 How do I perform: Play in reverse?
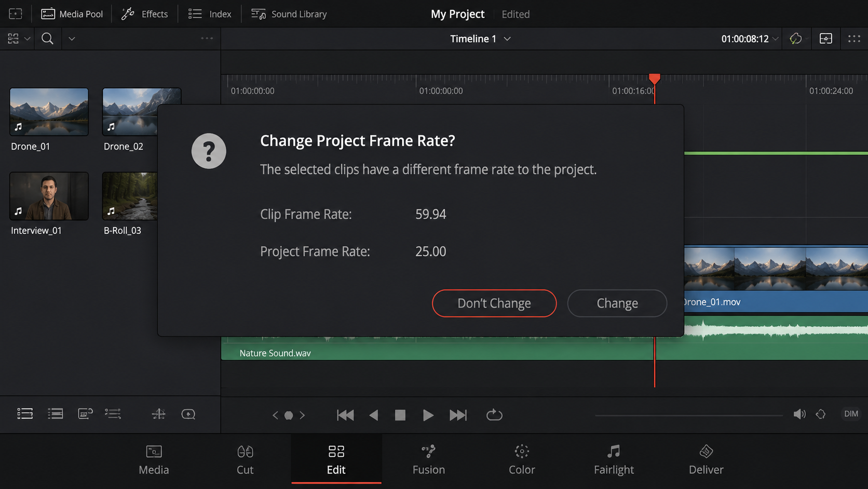tap(373, 415)
